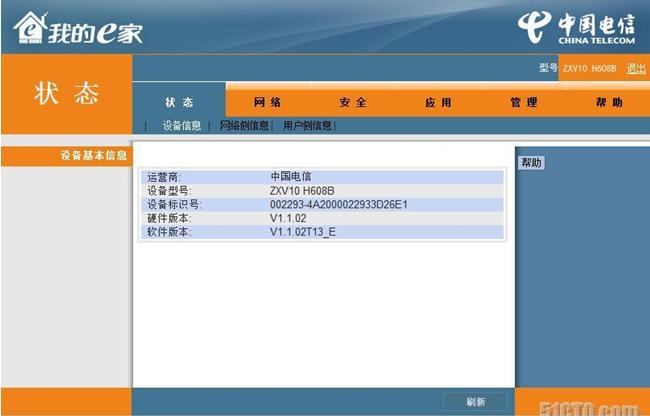650x416 pixels.
Task: Select the 帮助 tab in navigation bar
Action: coord(608,103)
